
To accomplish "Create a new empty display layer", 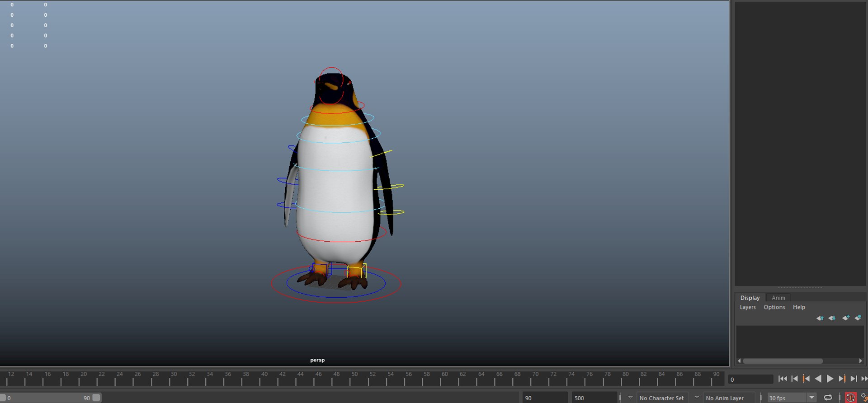I will click(845, 318).
